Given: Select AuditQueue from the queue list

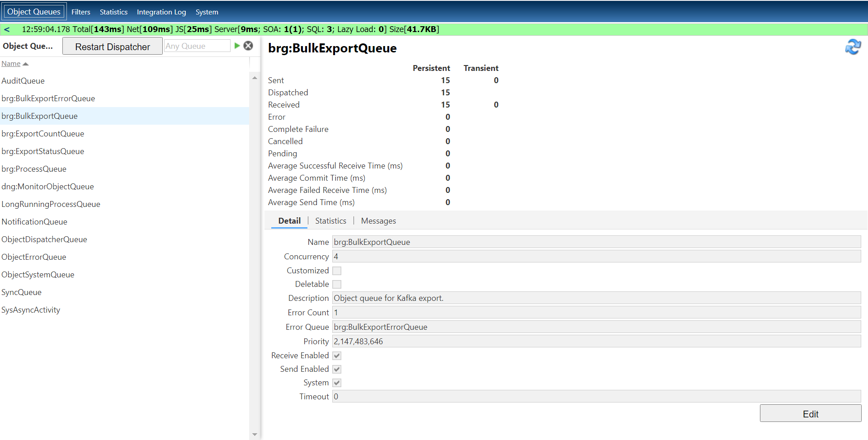Looking at the screenshot, I should pyautogui.click(x=23, y=80).
